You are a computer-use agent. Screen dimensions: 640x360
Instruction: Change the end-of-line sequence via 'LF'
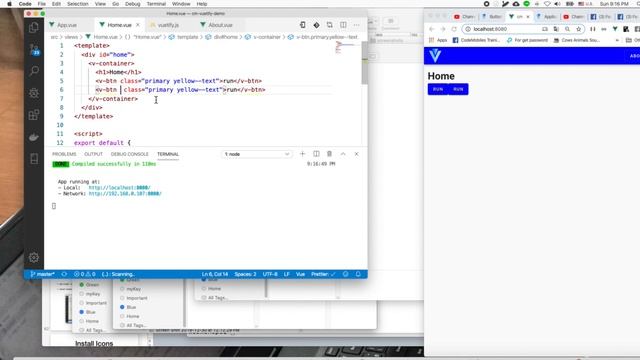287,274
